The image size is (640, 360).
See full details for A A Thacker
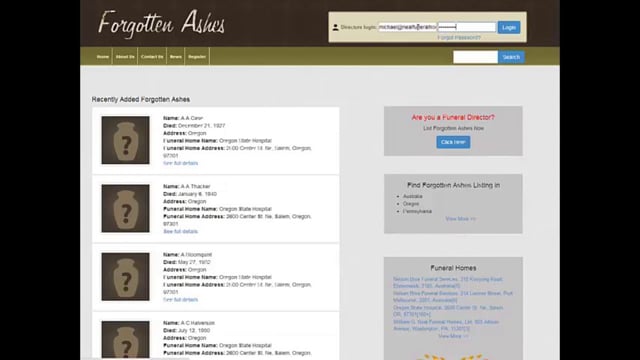[x=180, y=231]
